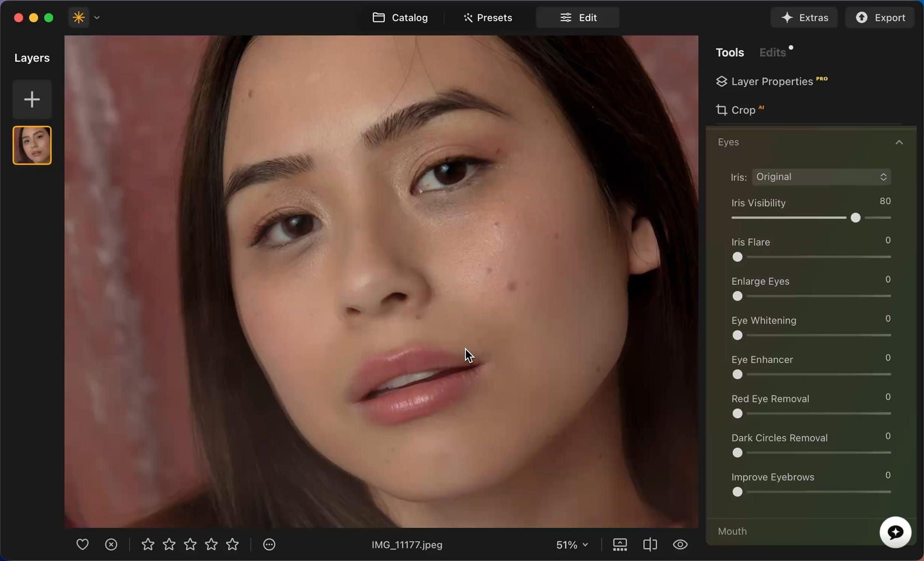The image size is (924, 561).
Task: Click the Export button
Action: (x=880, y=17)
